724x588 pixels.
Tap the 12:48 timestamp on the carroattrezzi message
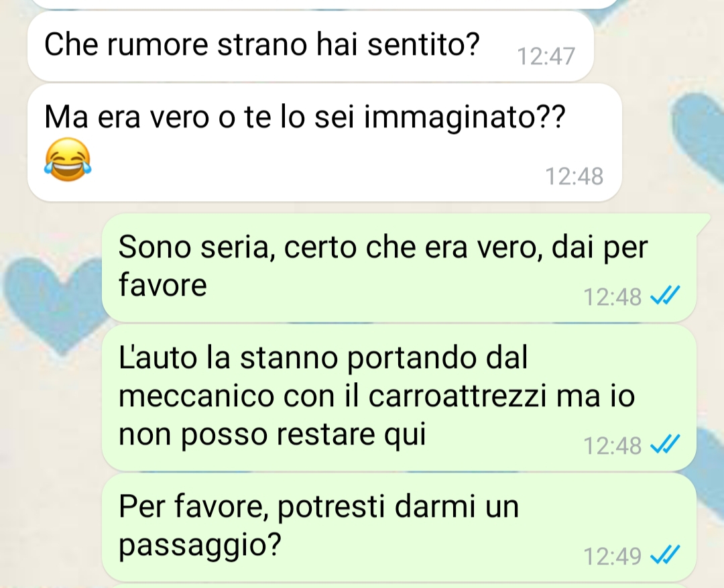click(x=612, y=445)
